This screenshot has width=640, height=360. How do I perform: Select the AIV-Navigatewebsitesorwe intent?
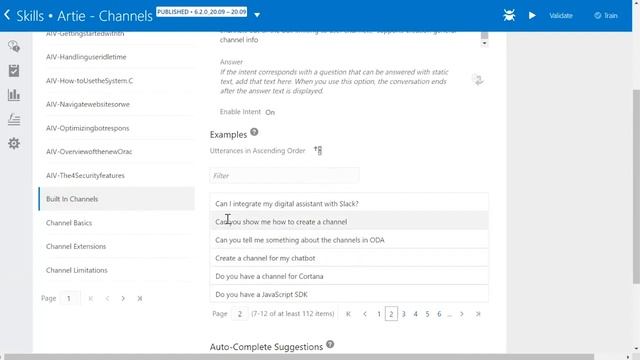(x=116, y=104)
